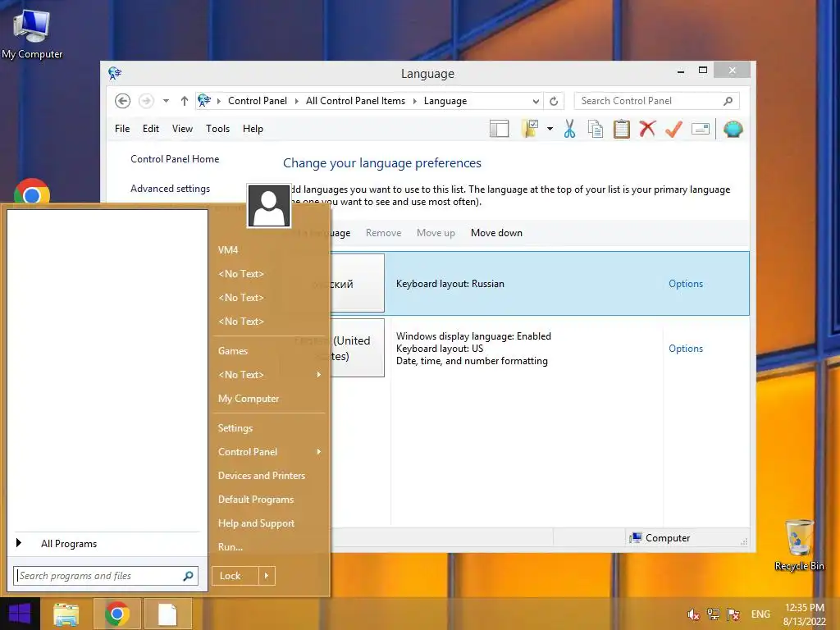The image size is (840, 630).
Task: Select the My Computer desktop icon
Action: point(32,33)
